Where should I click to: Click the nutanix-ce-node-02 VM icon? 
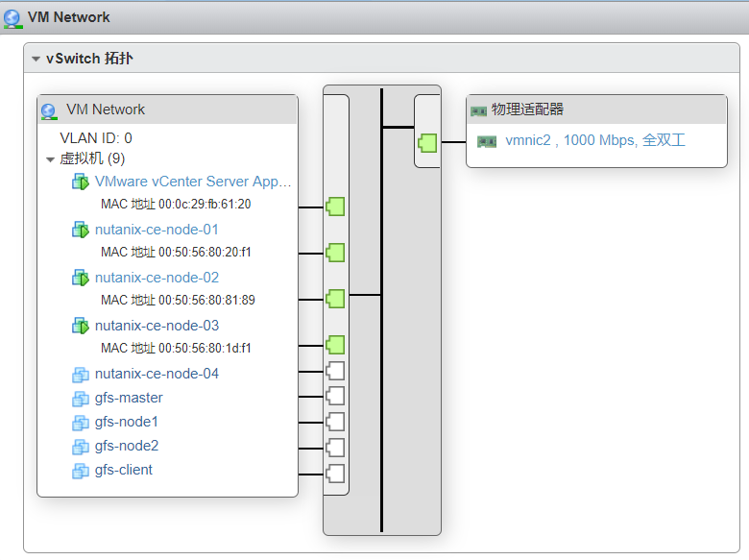tap(81, 278)
